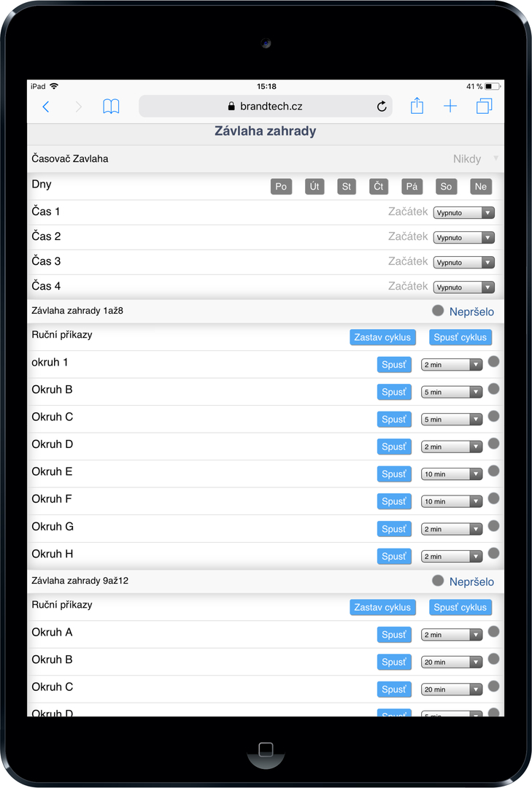The width and height of the screenshot is (532, 788).
Task: Click Spusť for Okruh D
Action: click(x=394, y=447)
